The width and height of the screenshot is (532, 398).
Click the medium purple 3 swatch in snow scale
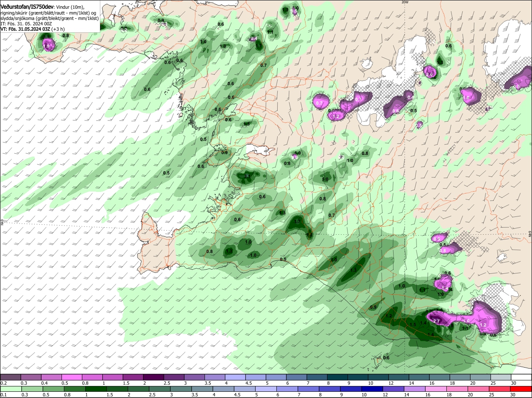(x=195, y=377)
